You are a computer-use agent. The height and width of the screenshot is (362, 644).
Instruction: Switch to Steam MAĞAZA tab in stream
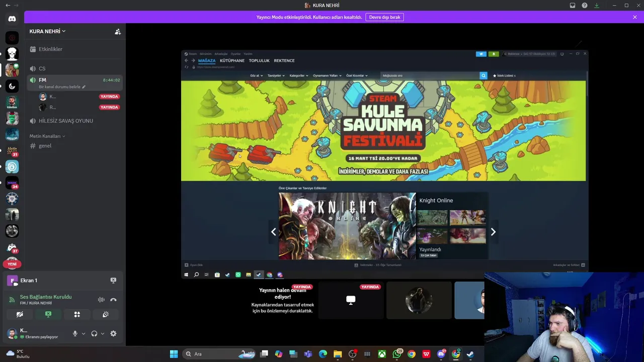point(207,60)
